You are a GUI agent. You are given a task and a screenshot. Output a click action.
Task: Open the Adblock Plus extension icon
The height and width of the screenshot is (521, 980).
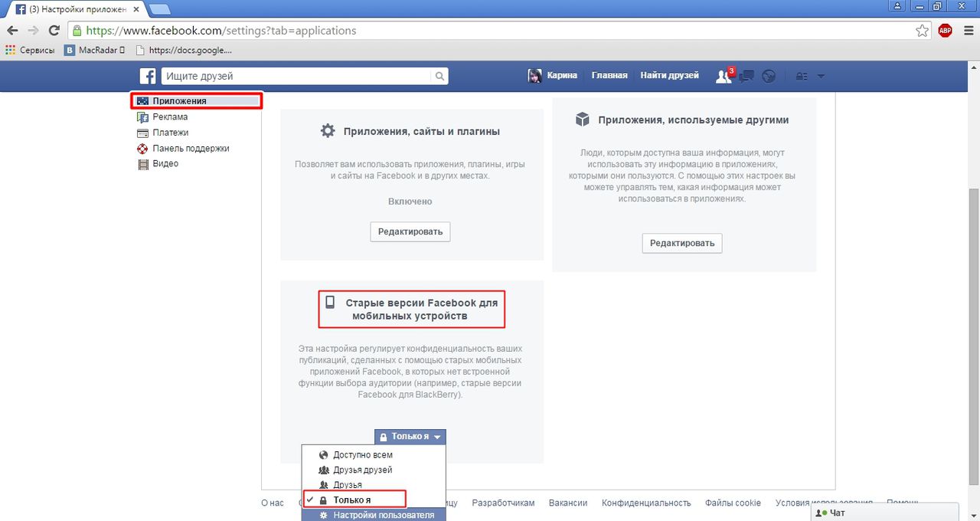tap(945, 31)
